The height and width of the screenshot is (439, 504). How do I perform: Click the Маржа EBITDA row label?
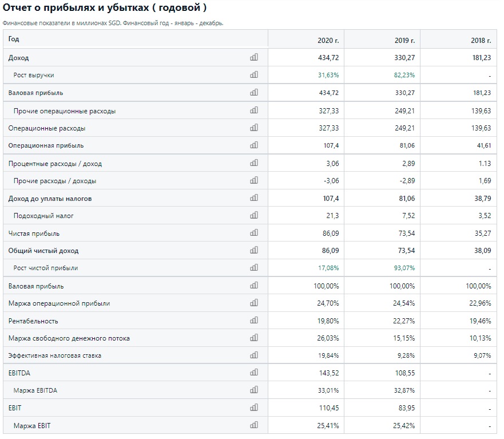point(35,391)
